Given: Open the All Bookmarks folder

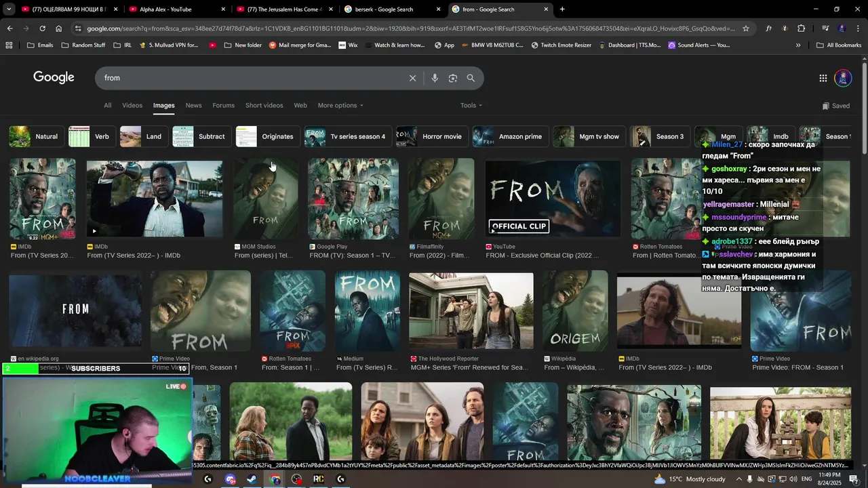Looking at the screenshot, I should tap(839, 45).
